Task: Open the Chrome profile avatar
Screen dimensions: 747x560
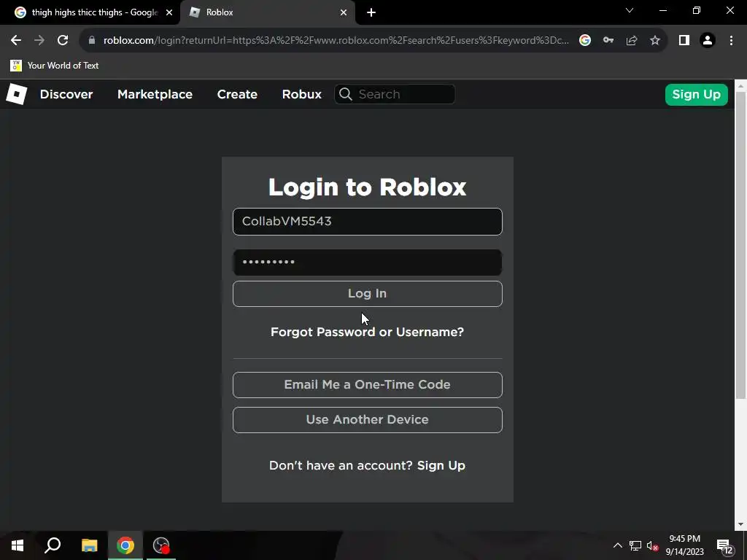Action: (708, 40)
